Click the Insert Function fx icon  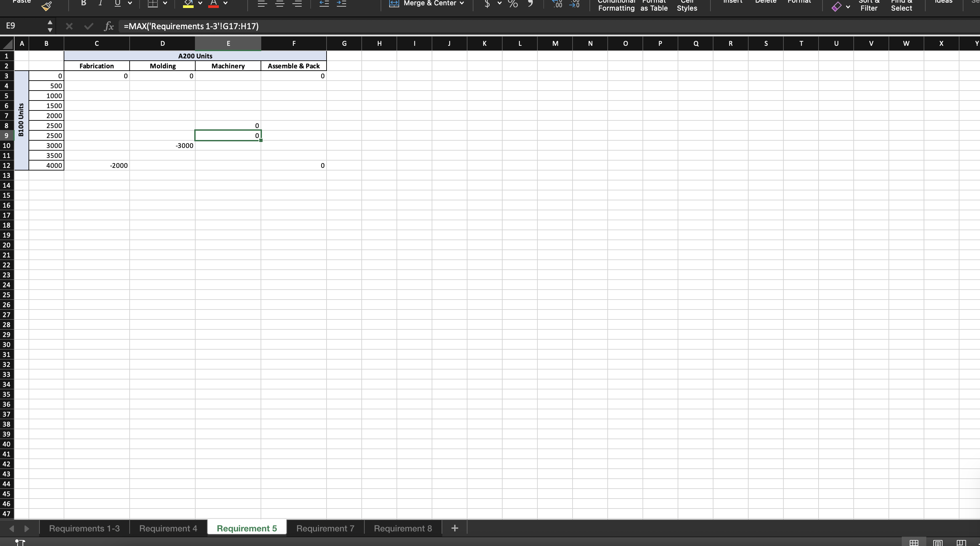click(x=109, y=26)
